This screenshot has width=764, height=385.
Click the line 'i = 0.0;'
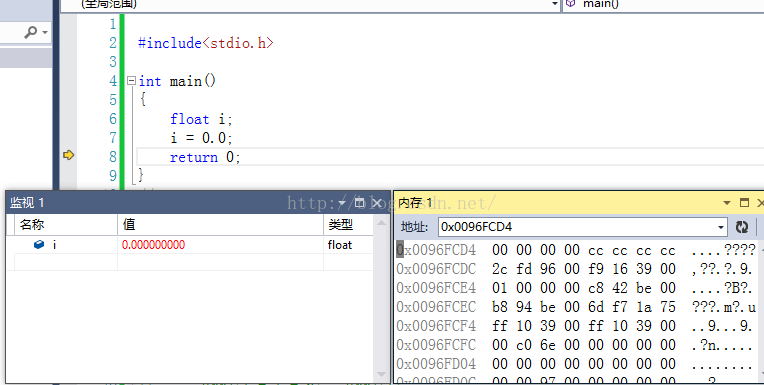pos(201,138)
